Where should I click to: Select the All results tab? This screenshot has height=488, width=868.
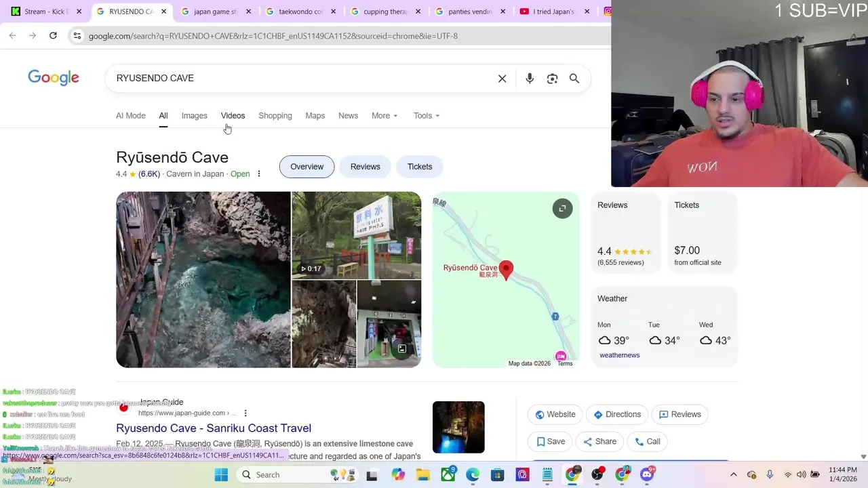pos(163,116)
